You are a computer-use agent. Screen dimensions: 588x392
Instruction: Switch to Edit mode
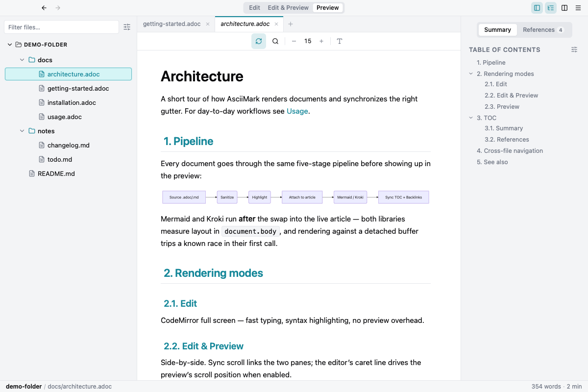coord(254,8)
